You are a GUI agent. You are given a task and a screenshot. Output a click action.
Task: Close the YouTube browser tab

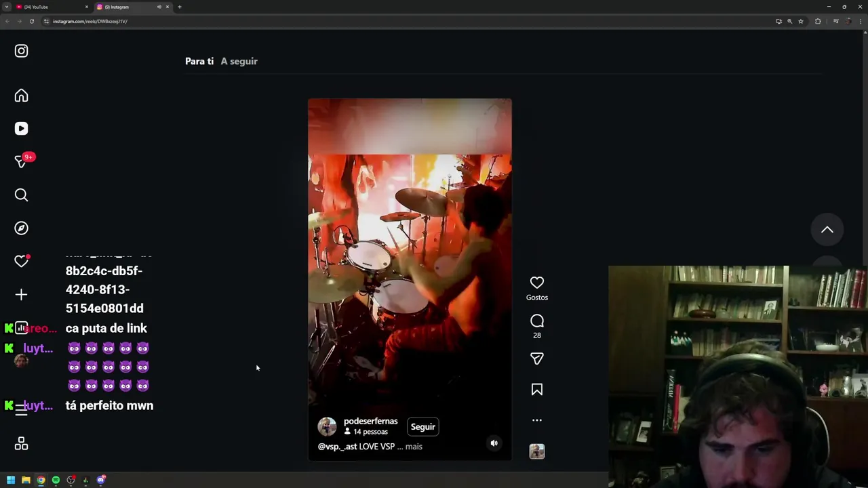pos(86,7)
